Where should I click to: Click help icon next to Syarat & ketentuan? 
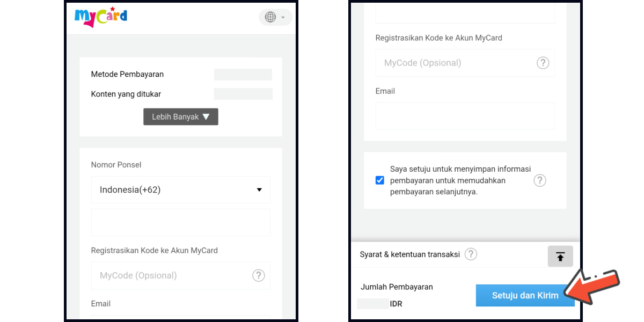click(471, 254)
